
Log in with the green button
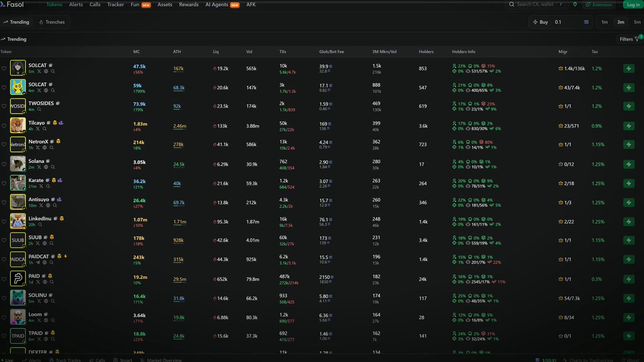click(x=633, y=4)
